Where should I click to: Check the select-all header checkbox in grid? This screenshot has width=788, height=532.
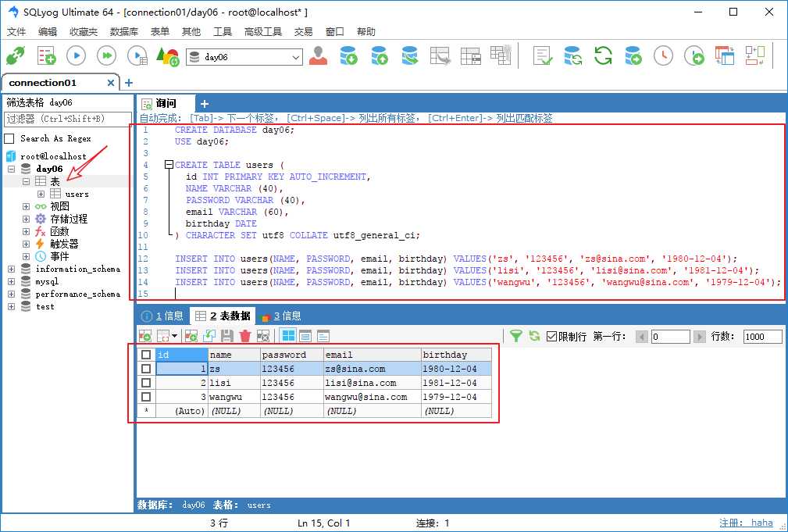(x=146, y=355)
